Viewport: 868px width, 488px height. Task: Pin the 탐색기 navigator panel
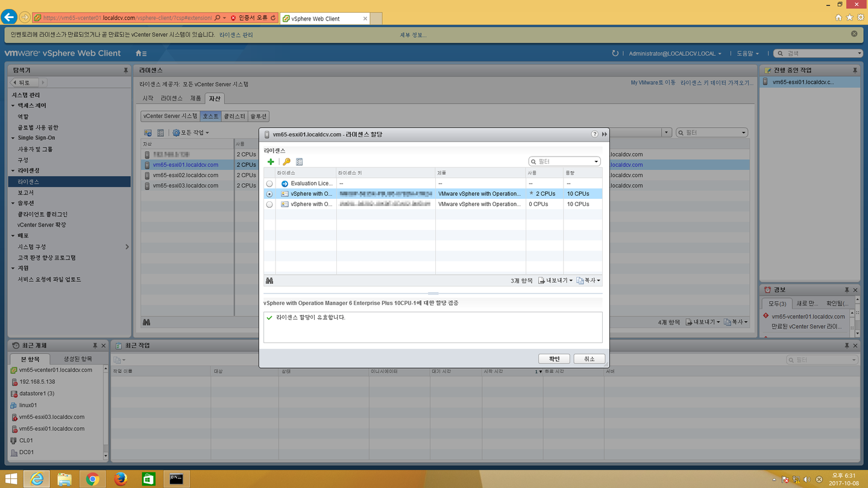125,70
